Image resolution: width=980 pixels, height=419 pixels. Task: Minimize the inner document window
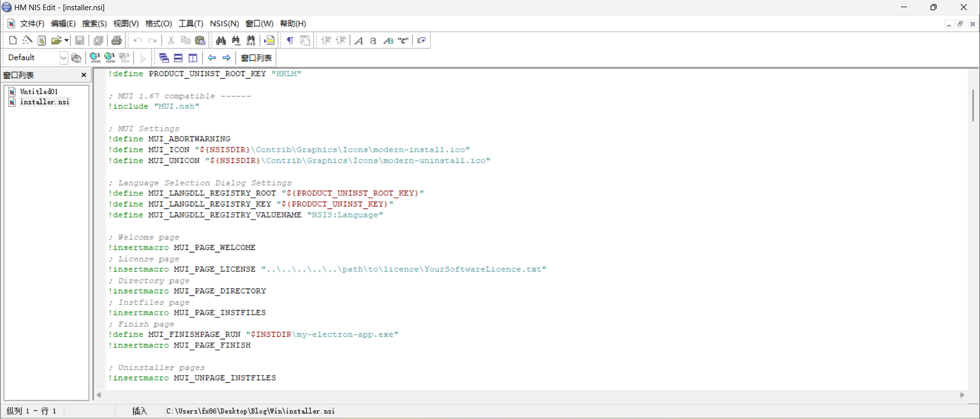click(x=949, y=24)
